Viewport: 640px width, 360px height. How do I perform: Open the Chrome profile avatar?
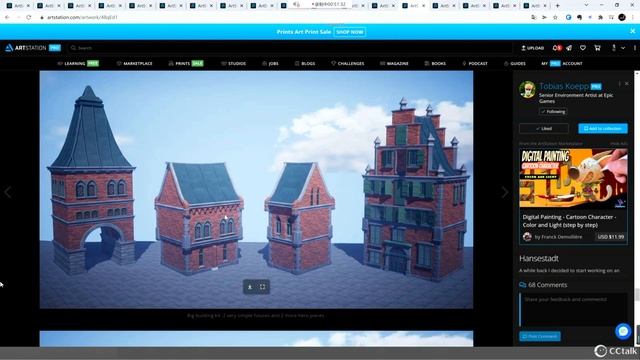tap(622, 17)
